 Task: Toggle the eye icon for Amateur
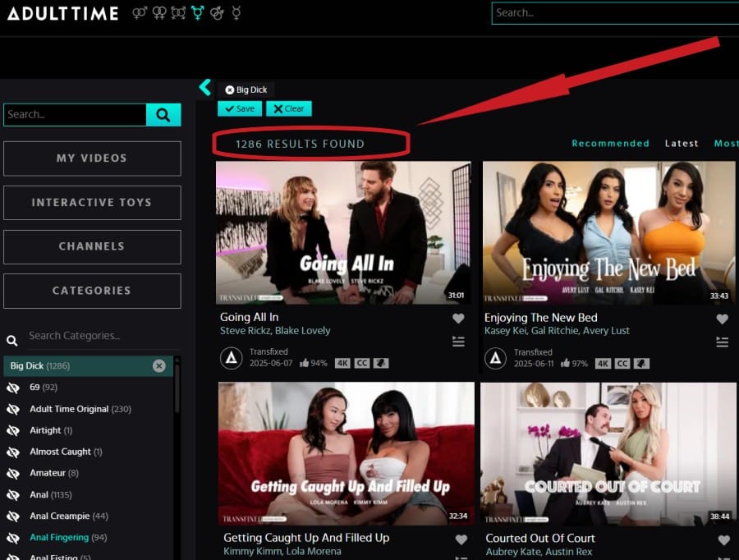[13, 473]
